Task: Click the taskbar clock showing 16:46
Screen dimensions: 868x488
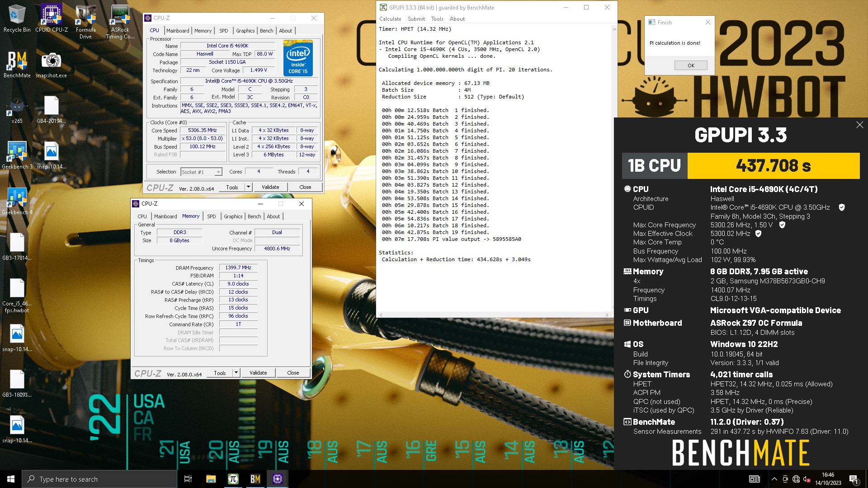Action: pos(828,479)
